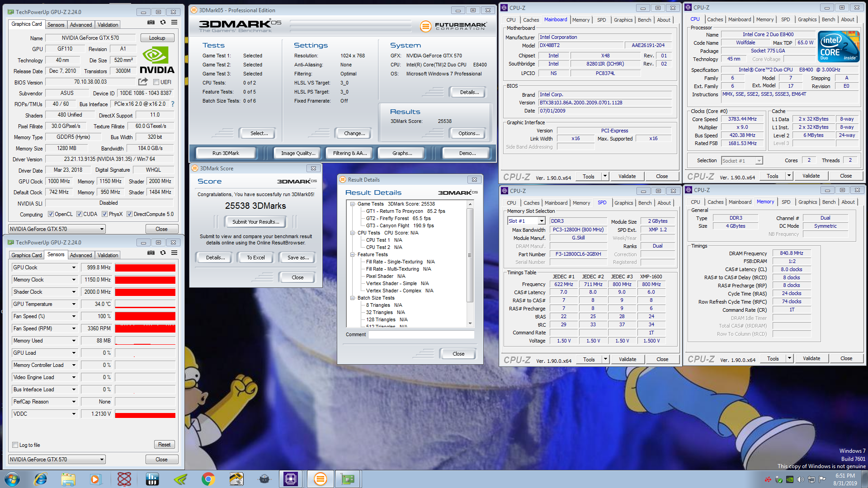
Task: Switch to GPU-Z taskbar button
Action: (348, 479)
